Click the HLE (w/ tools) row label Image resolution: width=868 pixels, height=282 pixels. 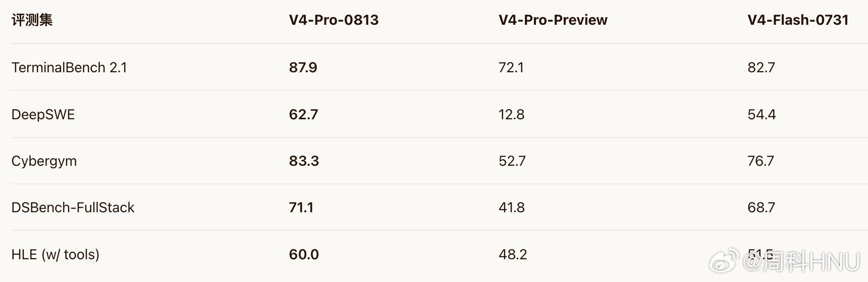(55, 254)
